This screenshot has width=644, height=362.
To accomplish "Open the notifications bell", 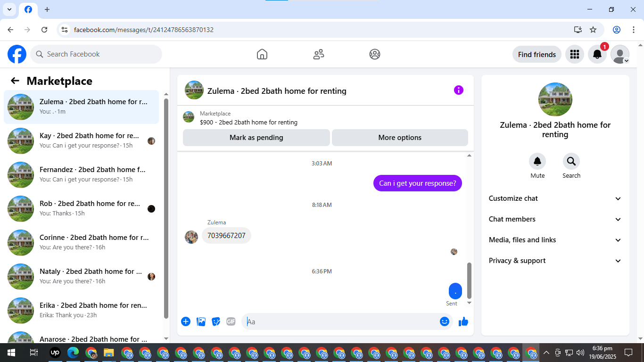I will (597, 54).
